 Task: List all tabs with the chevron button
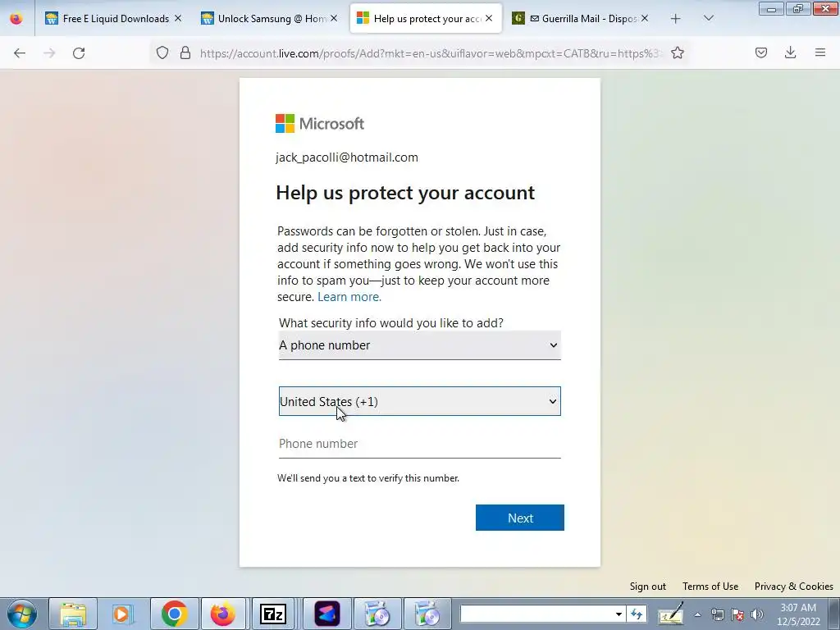tap(709, 18)
